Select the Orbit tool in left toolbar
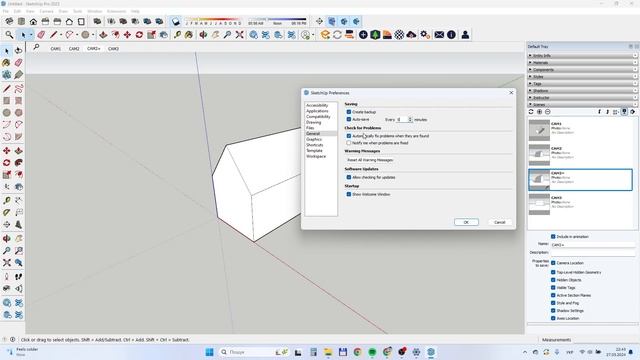The width and height of the screenshot is (640, 360). (7, 238)
